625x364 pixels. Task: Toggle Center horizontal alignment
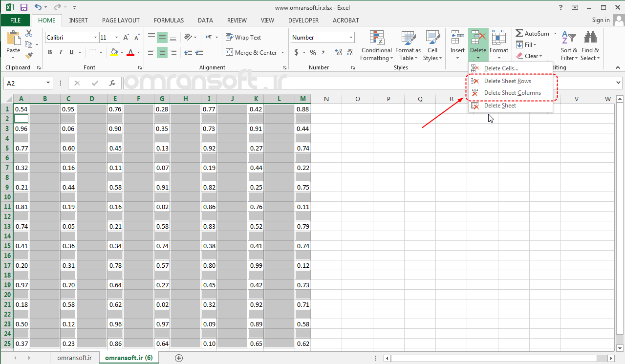point(162,52)
